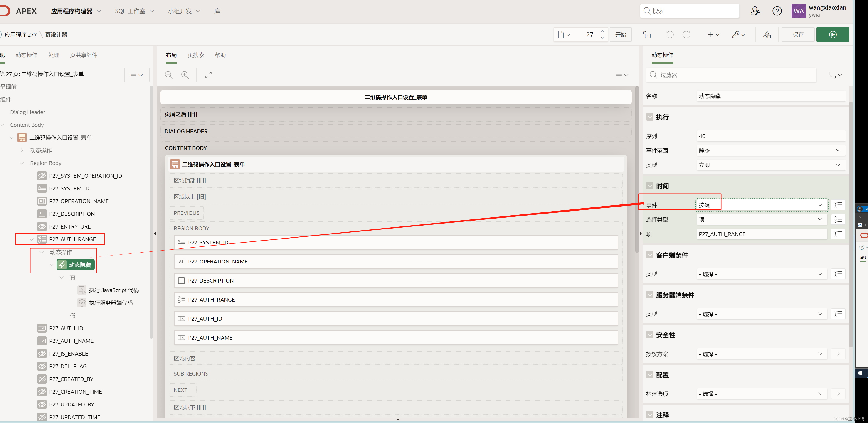
Task: Collapse the 客户端条件 property group
Action: [x=650, y=255]
